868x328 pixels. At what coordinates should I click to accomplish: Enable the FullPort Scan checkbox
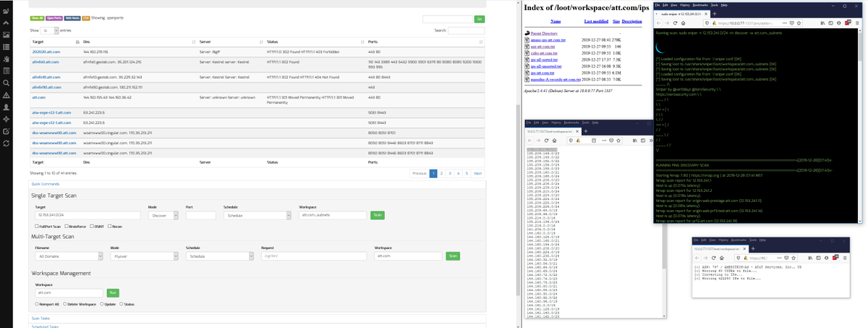36,226
